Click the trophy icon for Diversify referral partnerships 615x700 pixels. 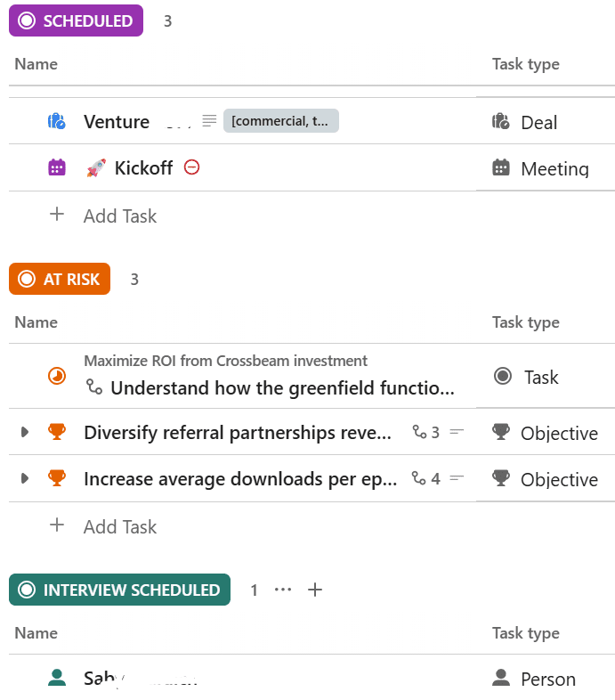[57, 433]
